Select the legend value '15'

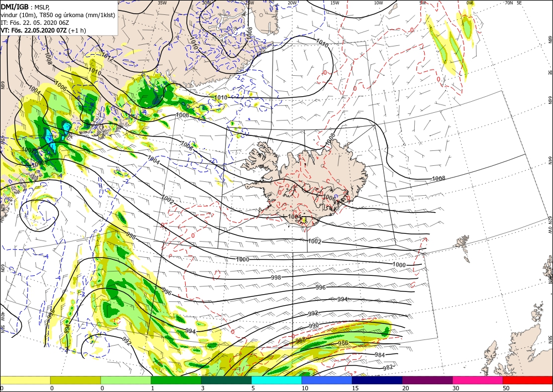click(355, 389)
